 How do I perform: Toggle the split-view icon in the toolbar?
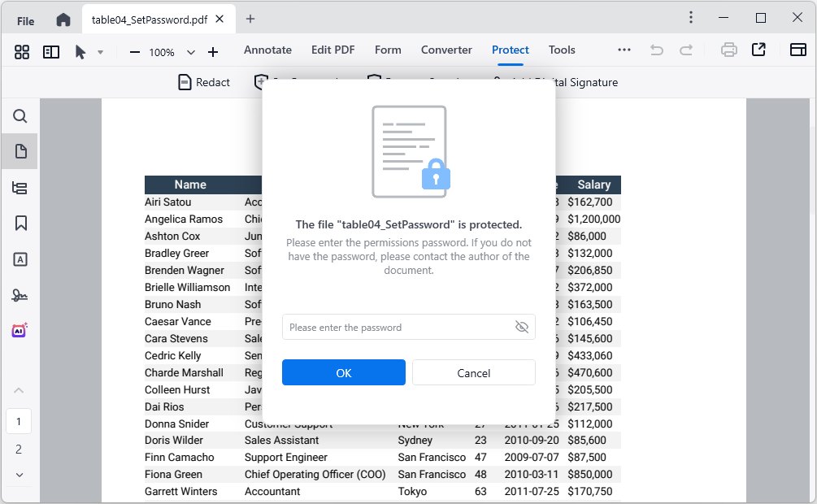[x=50, y=51]
